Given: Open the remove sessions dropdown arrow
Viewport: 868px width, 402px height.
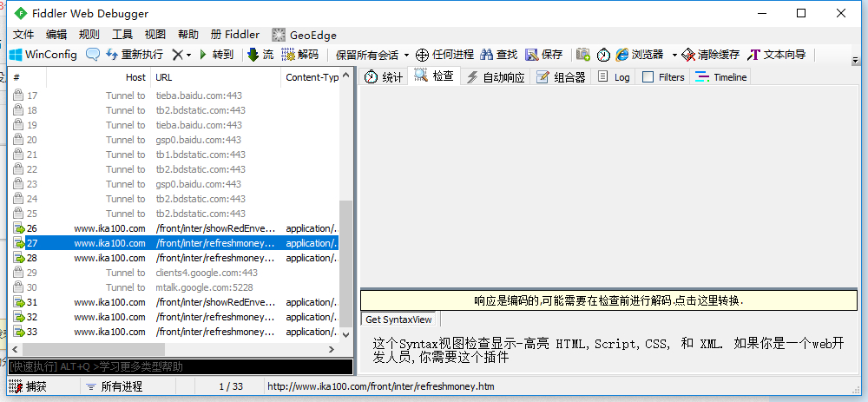Looking at the screenshot, I should coord(188,55).
